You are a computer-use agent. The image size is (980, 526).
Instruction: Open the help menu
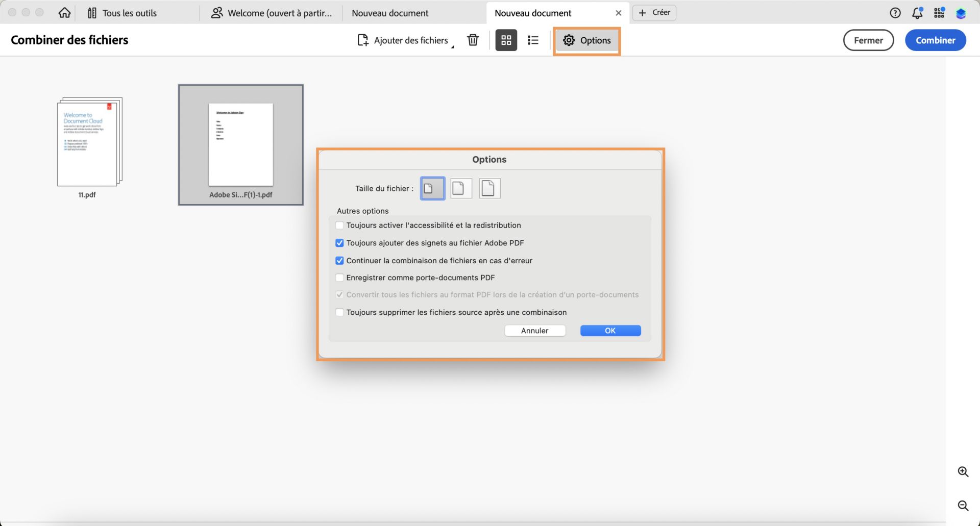[895, 13]
